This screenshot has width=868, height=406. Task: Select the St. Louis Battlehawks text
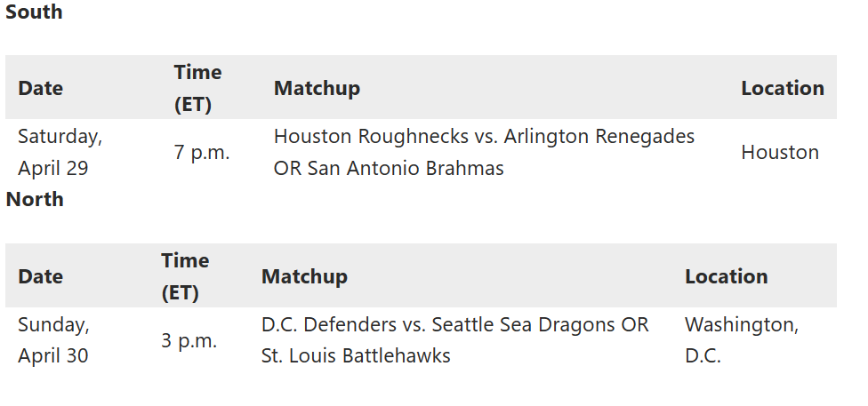coord(356,356)
